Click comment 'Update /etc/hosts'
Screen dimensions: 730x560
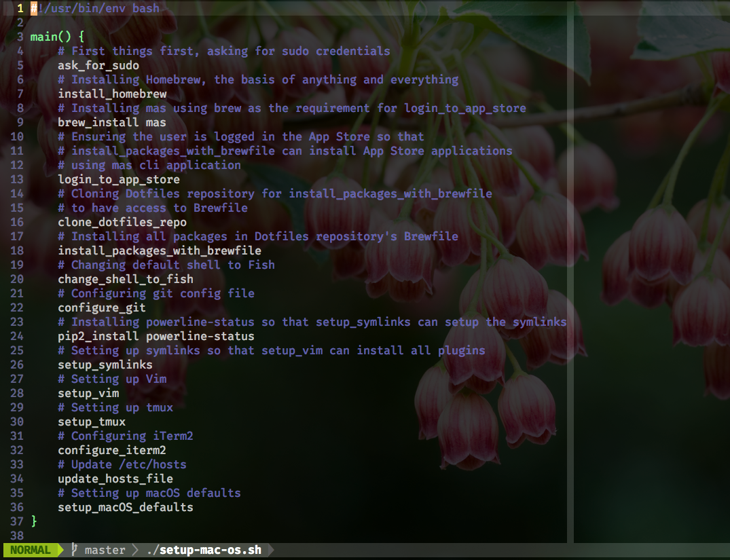click(122, 464)
